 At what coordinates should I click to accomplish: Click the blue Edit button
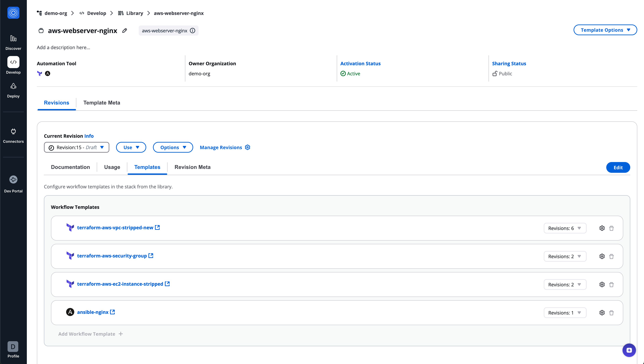pyautogui.click(x=618, y=168)
